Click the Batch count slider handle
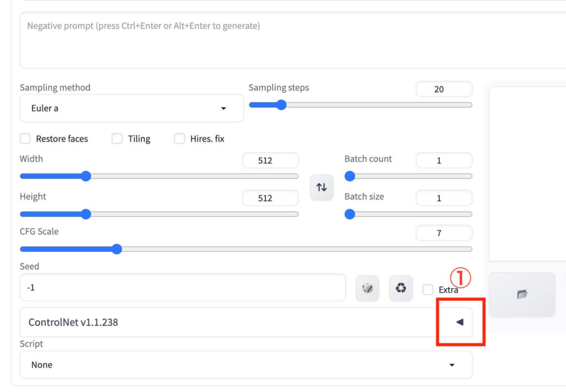Image resolution: width=566 pixels, height=392 pixels. (350, 176)
